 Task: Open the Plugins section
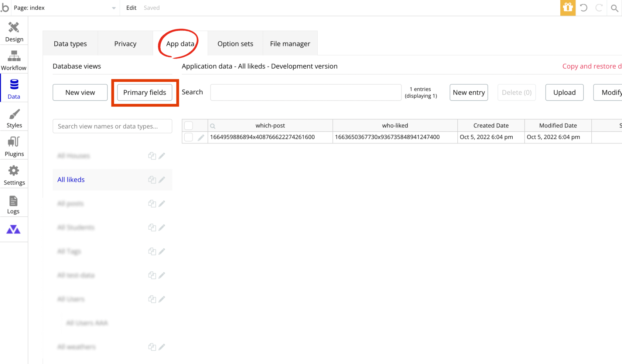[14, 146]
